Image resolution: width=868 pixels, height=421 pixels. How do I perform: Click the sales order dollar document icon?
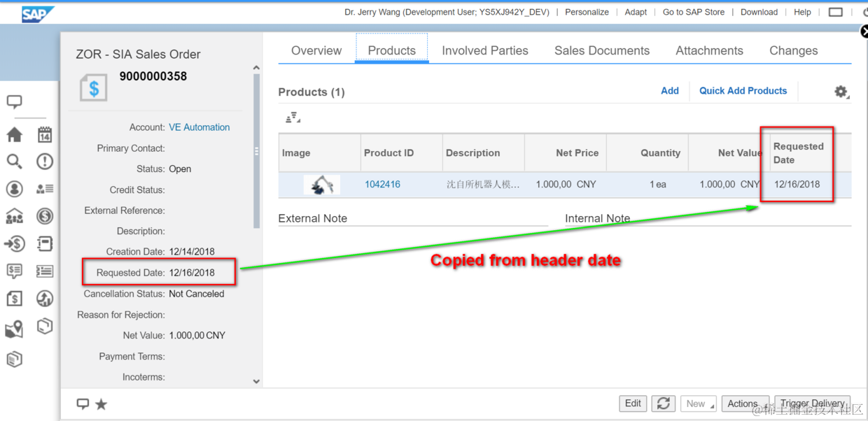[x=94, y=89]
